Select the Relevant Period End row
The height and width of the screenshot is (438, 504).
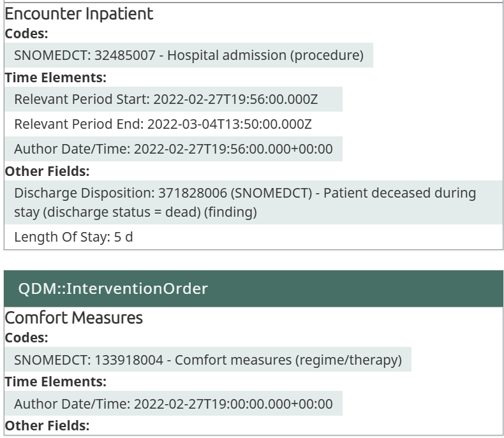[163, 124]
